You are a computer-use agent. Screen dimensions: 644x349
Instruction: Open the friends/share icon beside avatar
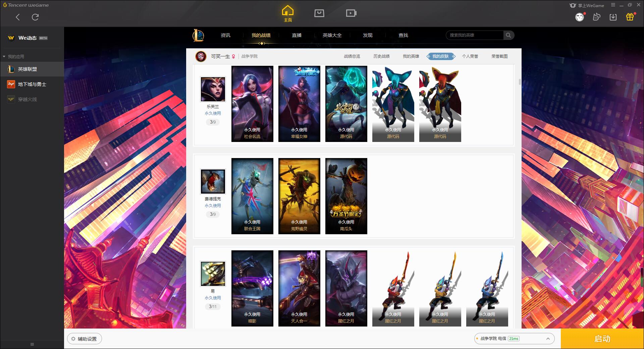coord(596,17)
